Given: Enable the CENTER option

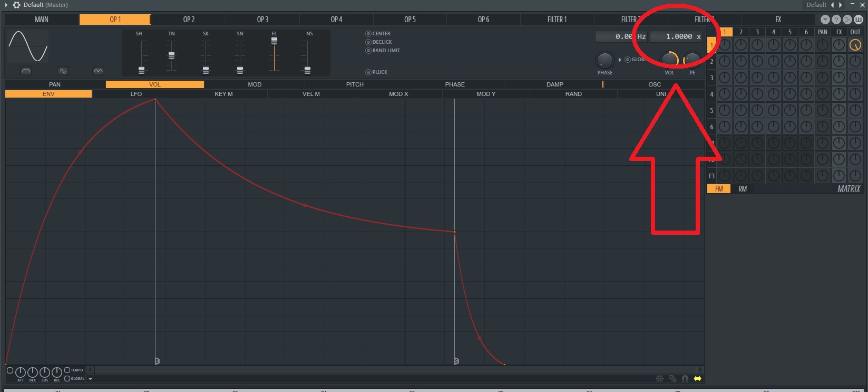Looking at the screenshot, I should (x=378, y=34).
